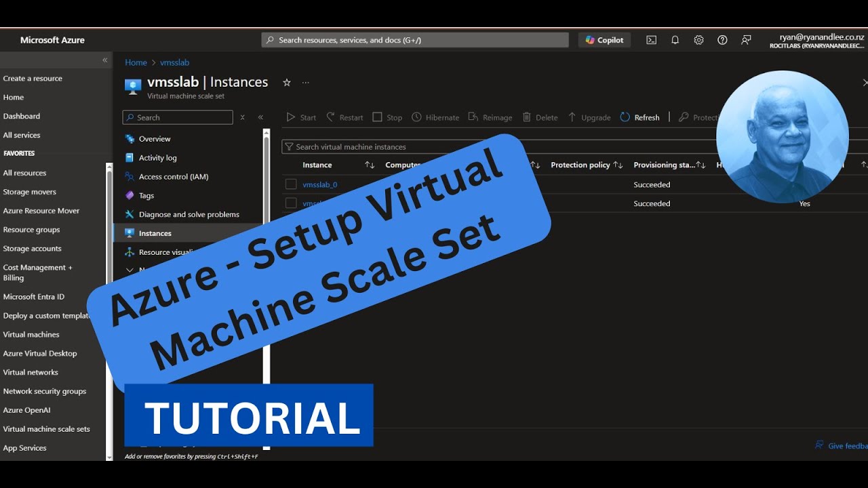Click the Reimage toolbar button
The image size is (868, 488).
tap(490, 117)
